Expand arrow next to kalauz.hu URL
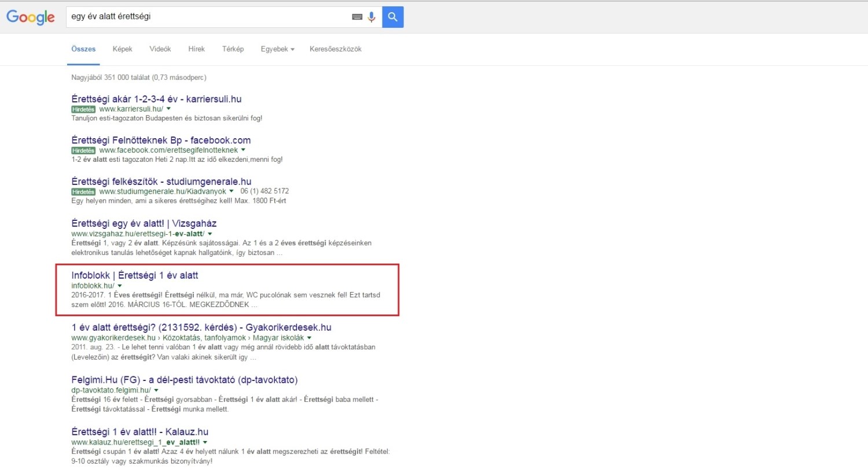Viewport: 868px width, 470px height. (205, 442)
